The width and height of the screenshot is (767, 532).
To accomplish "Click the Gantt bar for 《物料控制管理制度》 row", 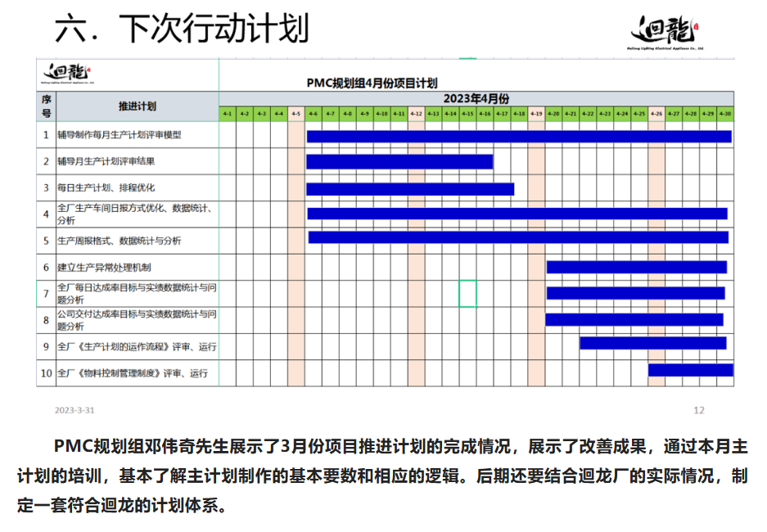I will coord(691,370).
